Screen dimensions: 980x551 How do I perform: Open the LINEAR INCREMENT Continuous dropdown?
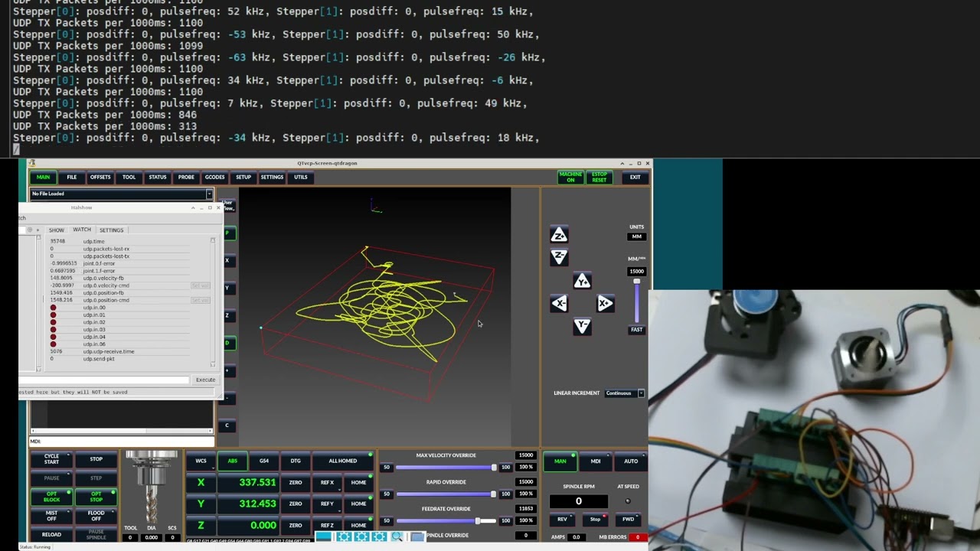click(x=623, y=393)
